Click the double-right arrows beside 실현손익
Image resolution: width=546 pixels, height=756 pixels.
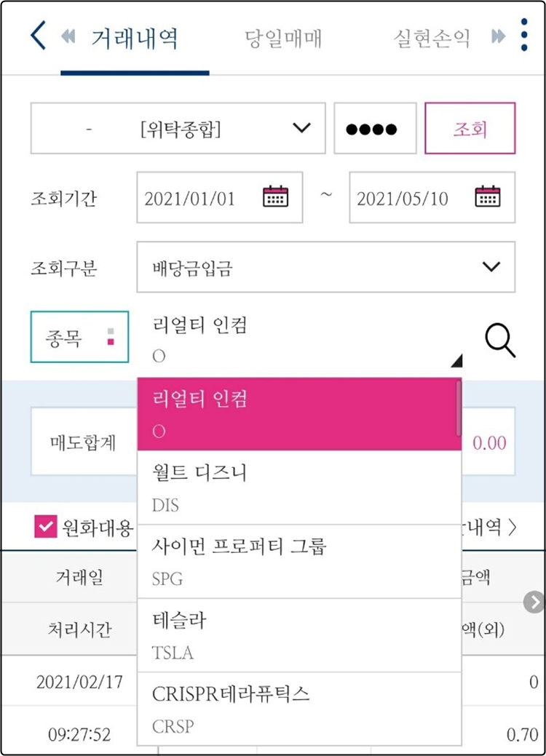click(497, 36)
